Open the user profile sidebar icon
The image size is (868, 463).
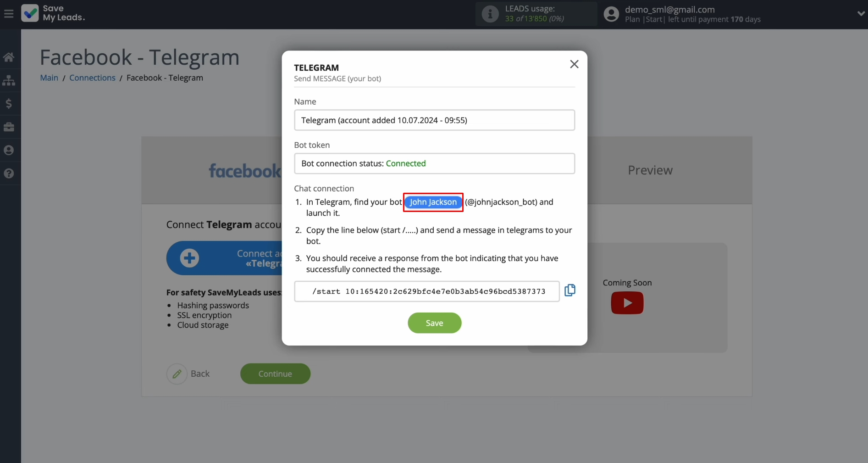pyautogui.click(x=9, y=150)
